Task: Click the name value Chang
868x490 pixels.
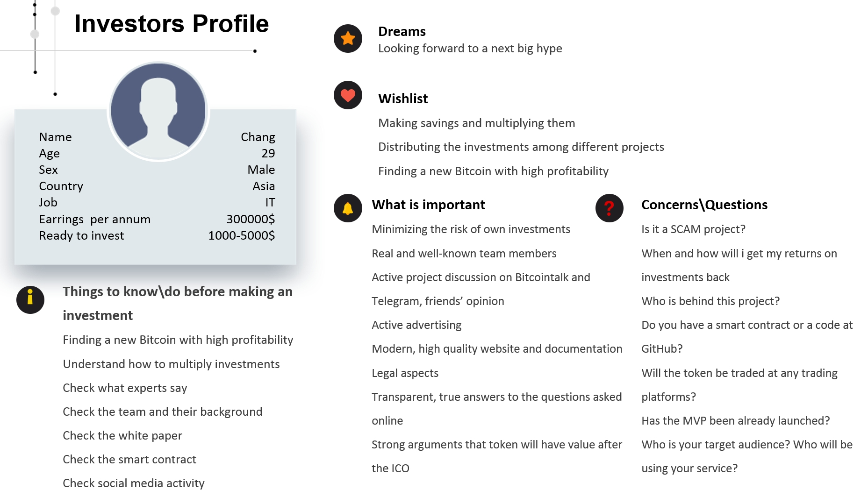Action: [x=258, y=137]
